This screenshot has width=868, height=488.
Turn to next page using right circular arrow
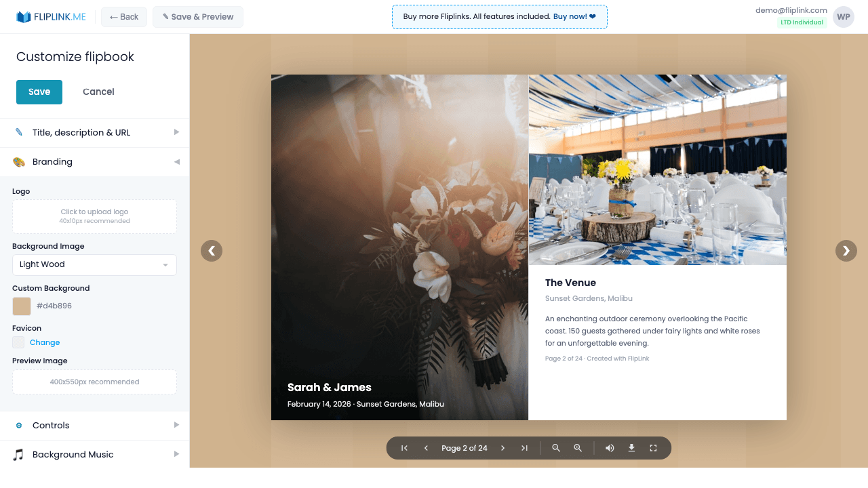846,251
